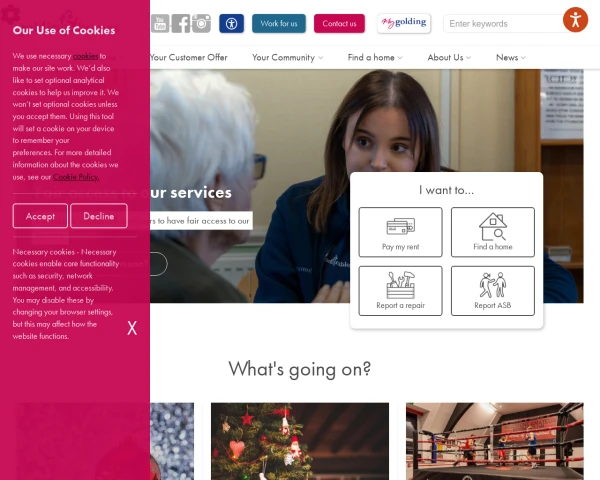Select the Pay my rent tile
This screenshot has height=480, width=600.
coord(400,232)
